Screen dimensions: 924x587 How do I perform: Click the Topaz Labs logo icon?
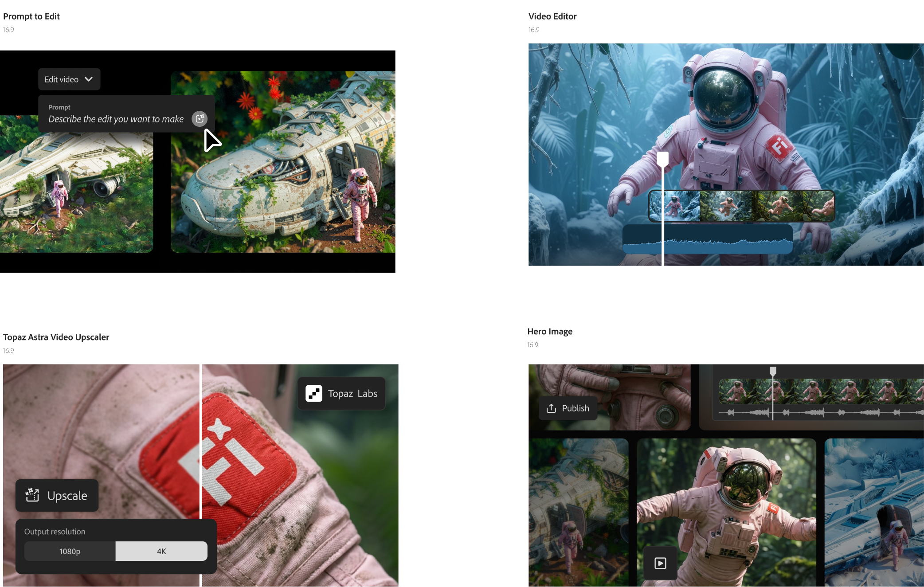pos(314,393)
